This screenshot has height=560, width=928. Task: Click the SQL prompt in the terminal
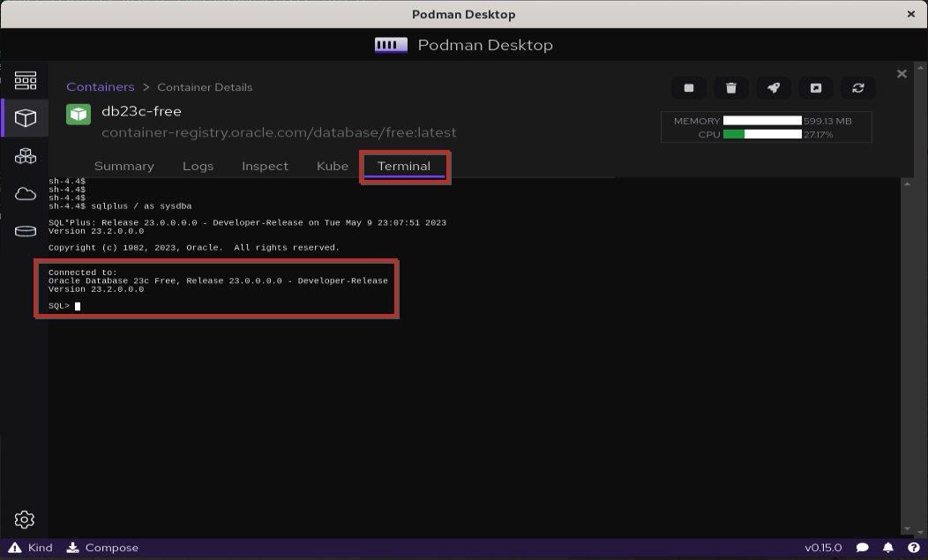click(x=62, y=305)
